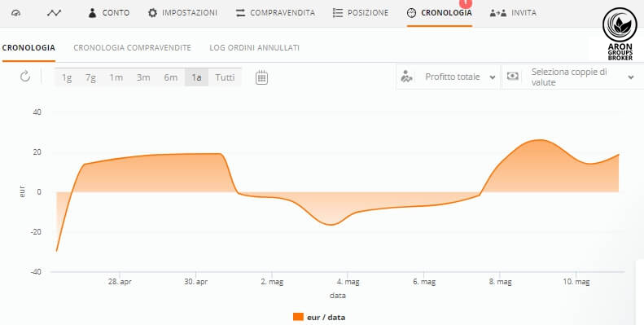The width and height of the screenshot is (644, 325).
Task: Click the currency banknote icon
Action: tap(513, 77)
